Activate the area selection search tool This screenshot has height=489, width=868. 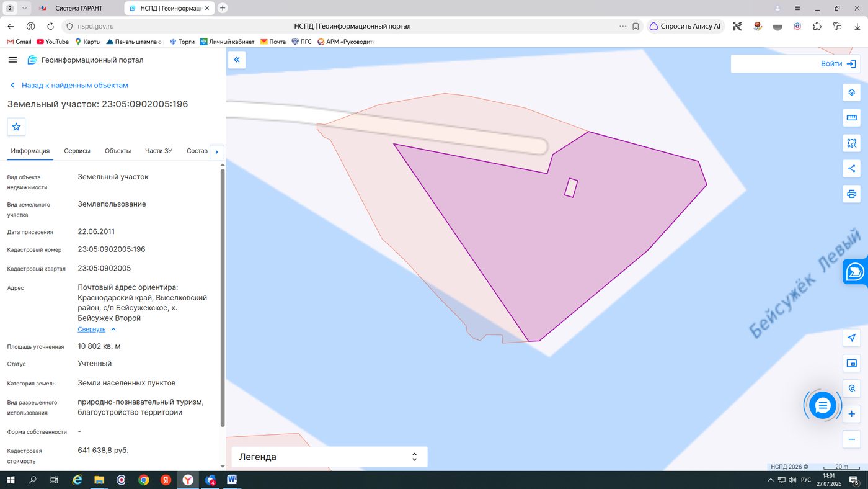[x=852, y=143]
